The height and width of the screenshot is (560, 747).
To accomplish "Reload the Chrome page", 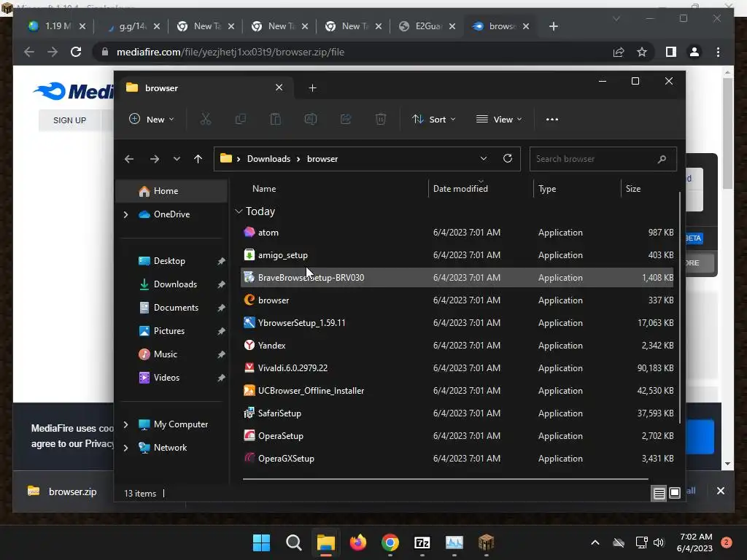I will click(x=76, y=52).
